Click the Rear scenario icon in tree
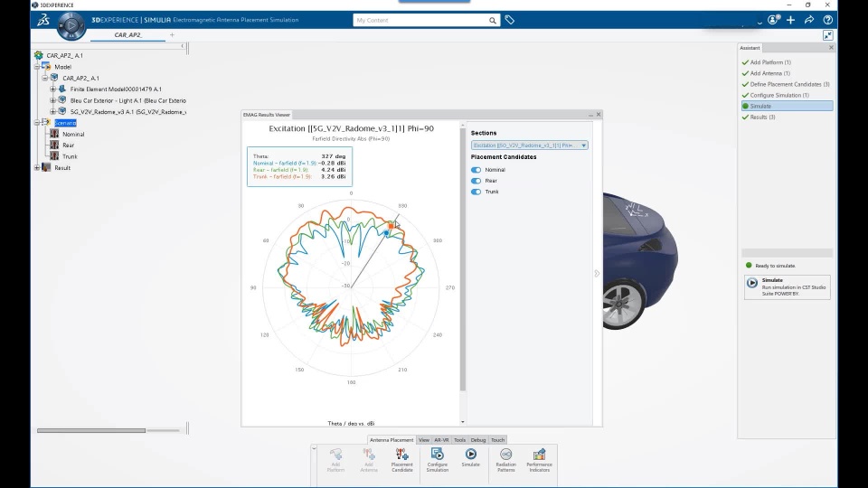The image size is (868, 488). click(54, 145)
